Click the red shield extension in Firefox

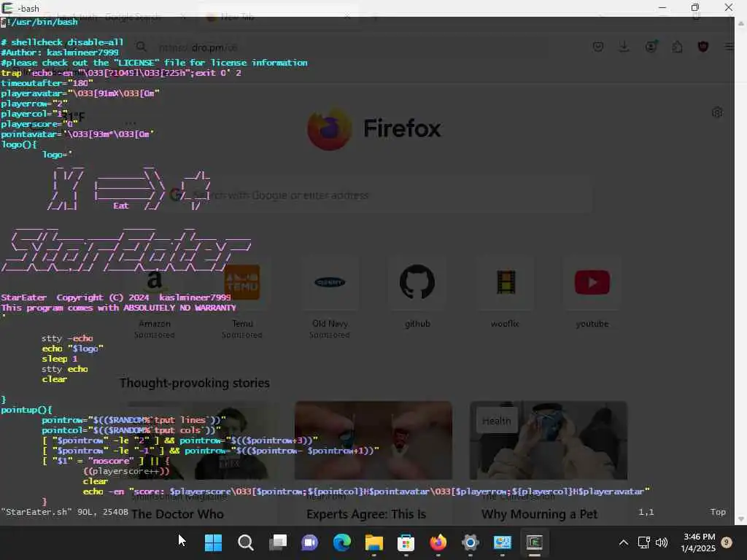(703, 47)
